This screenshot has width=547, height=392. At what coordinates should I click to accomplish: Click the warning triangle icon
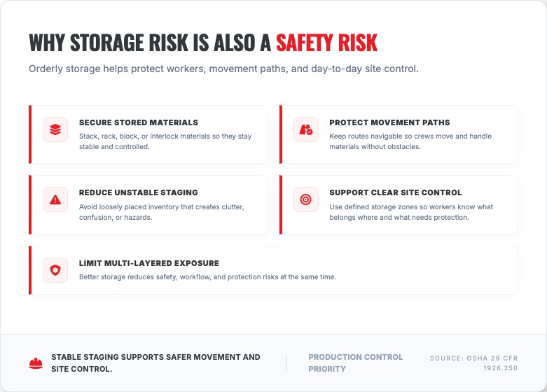tap(55, 199)
